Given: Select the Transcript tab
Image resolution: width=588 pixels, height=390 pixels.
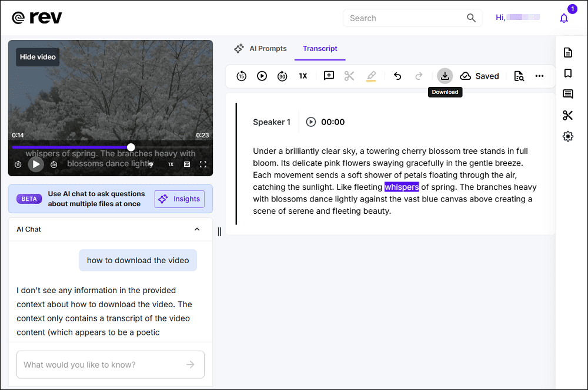Looking at the screenshot, I should [320, 49].
